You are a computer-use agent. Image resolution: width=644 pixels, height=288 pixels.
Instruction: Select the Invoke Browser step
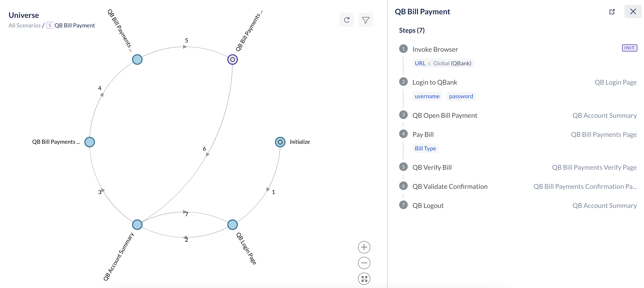[x=435, y=49]
